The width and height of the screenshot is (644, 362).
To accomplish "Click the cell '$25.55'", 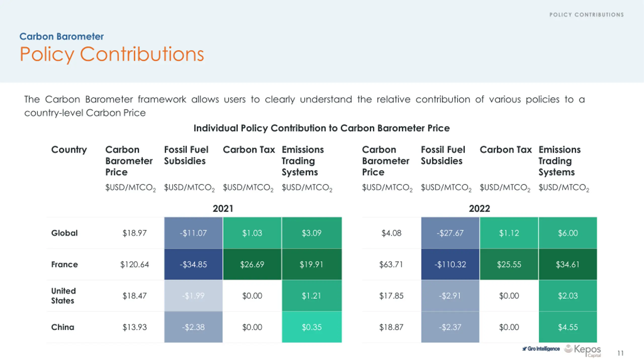I will [509, 264].
